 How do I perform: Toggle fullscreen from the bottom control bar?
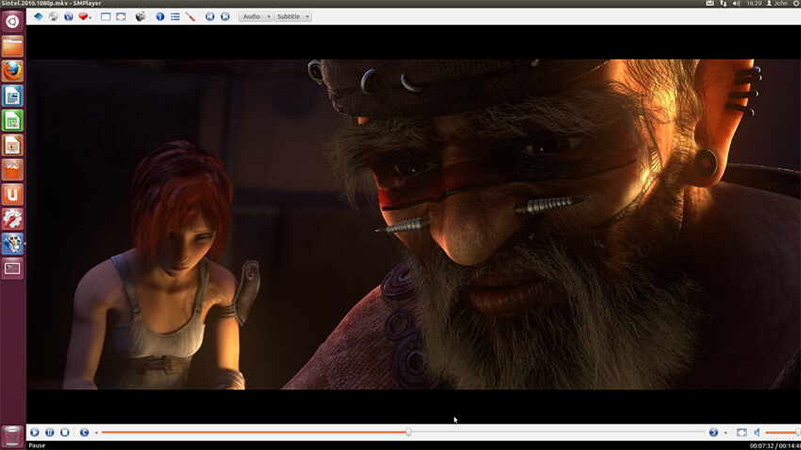(x=742, y=433)
